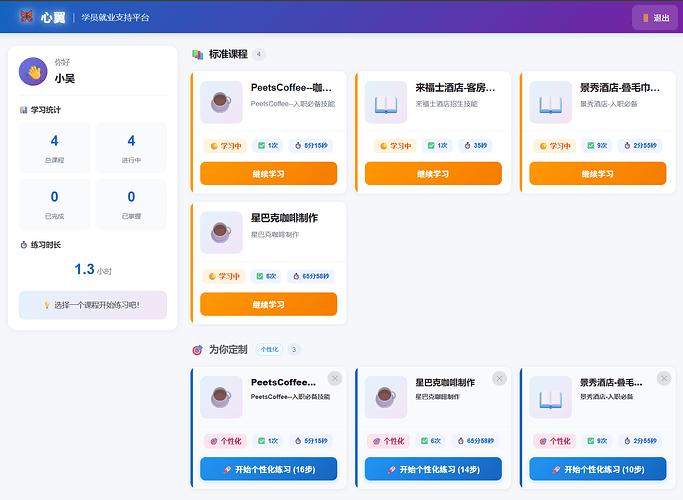Click the waving hand avatar of 小吴
The image size is (683, 500).
pos(33,71)
